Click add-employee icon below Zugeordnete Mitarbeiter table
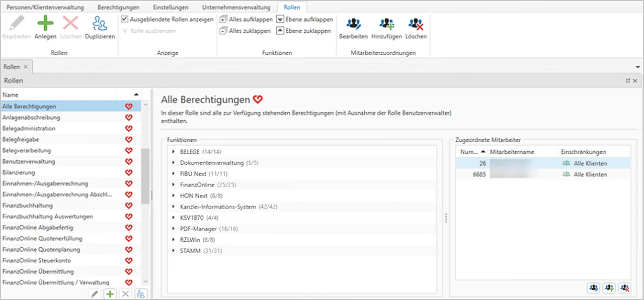This screenshot has width=644, height=300. (609, 288)
